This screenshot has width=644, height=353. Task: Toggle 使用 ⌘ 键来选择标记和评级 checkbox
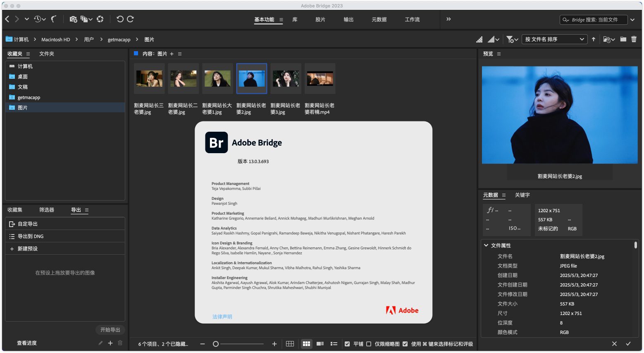click(x=405, y=344)
